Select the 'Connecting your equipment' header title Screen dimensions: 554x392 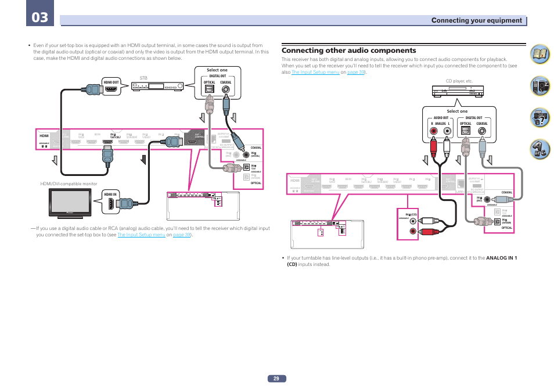tap(476, 20)
